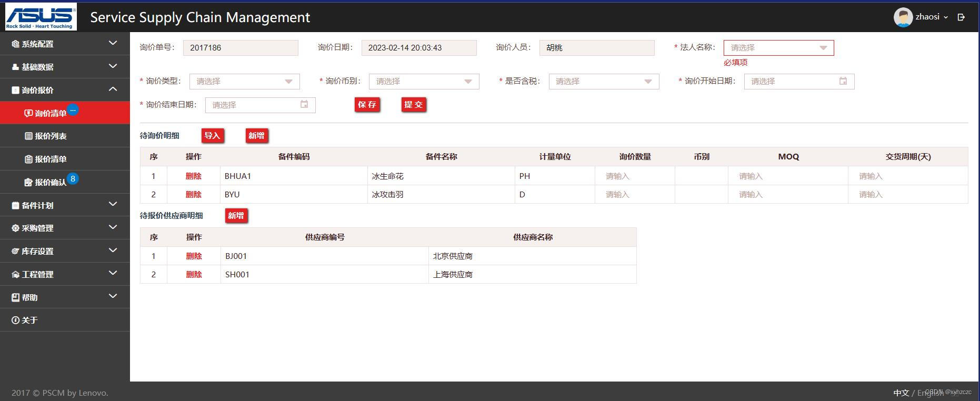Click MOQ input in BHUA1 row
This screenshot has width=980, height=401.
click(788, 176)
